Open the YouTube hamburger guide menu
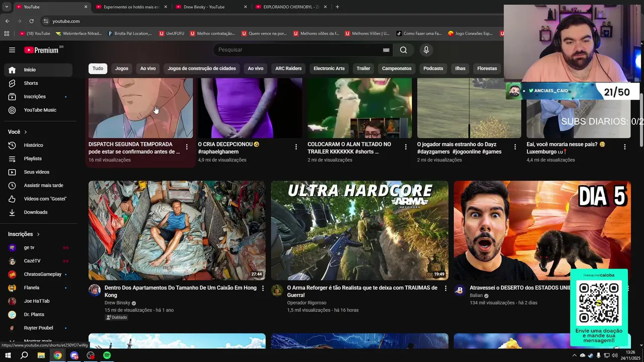This screenshot has height=362, width=644. click(x=12, y=50)
